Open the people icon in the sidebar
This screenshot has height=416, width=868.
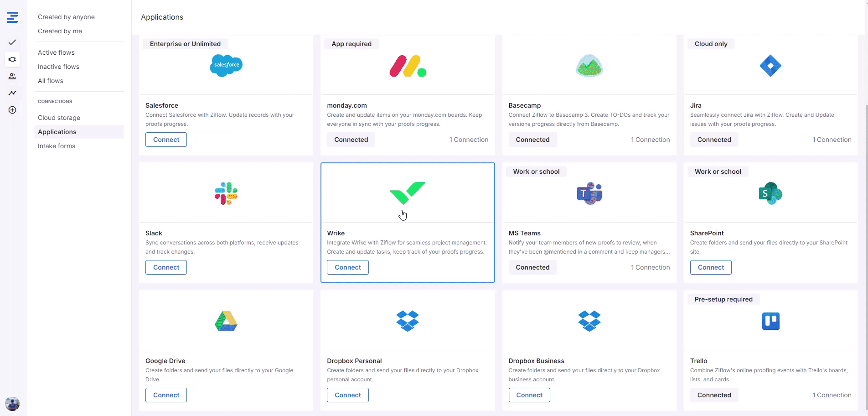click(x=12, y=76)
